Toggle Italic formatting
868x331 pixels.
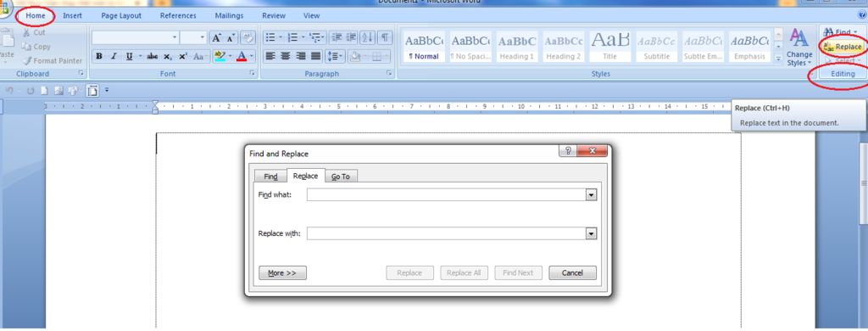(x=114, y=56)
